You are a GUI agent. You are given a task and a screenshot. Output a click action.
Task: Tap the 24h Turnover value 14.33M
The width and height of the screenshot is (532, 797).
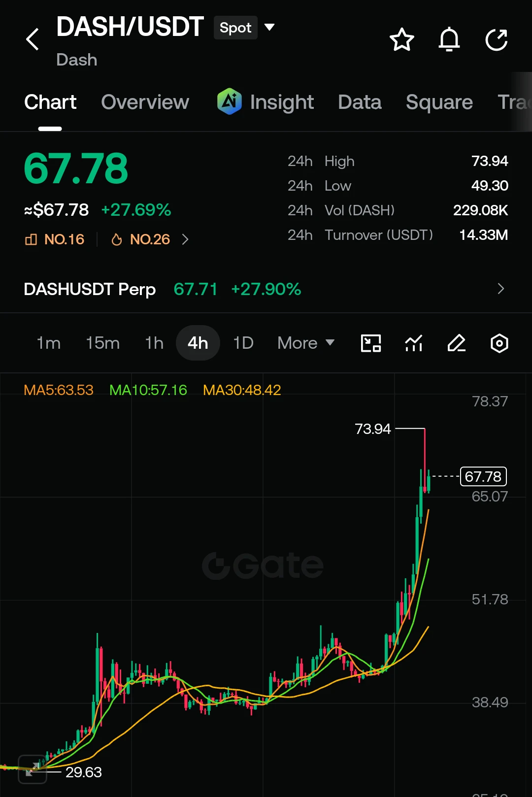coord(484,235)
